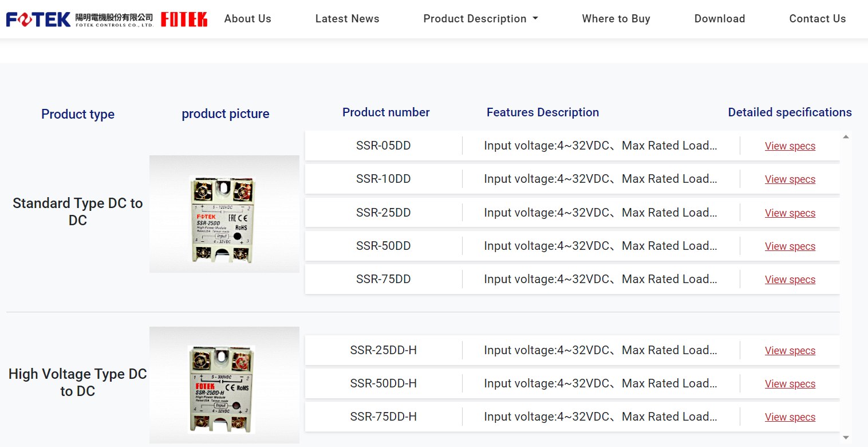Select product number SSR-25DD
The image size is (868, 447).
point(384,213)
